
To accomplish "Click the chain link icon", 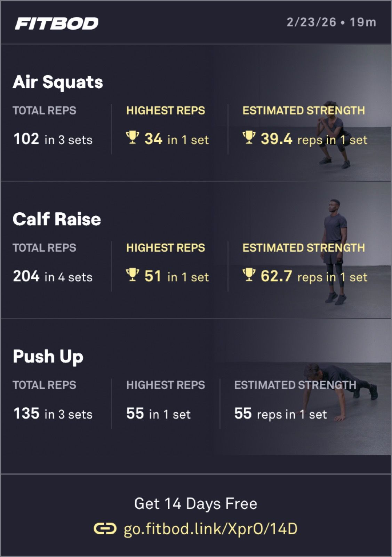I will point(105,528).
